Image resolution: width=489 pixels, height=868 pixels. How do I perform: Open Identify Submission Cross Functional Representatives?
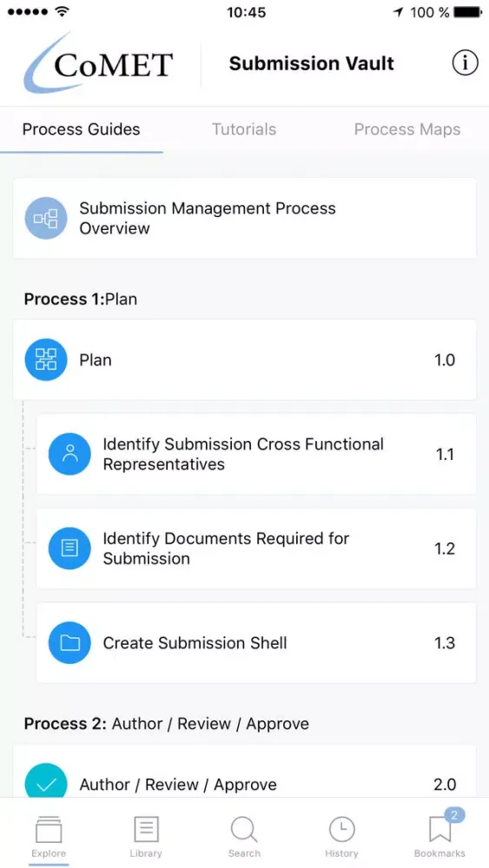256,454
